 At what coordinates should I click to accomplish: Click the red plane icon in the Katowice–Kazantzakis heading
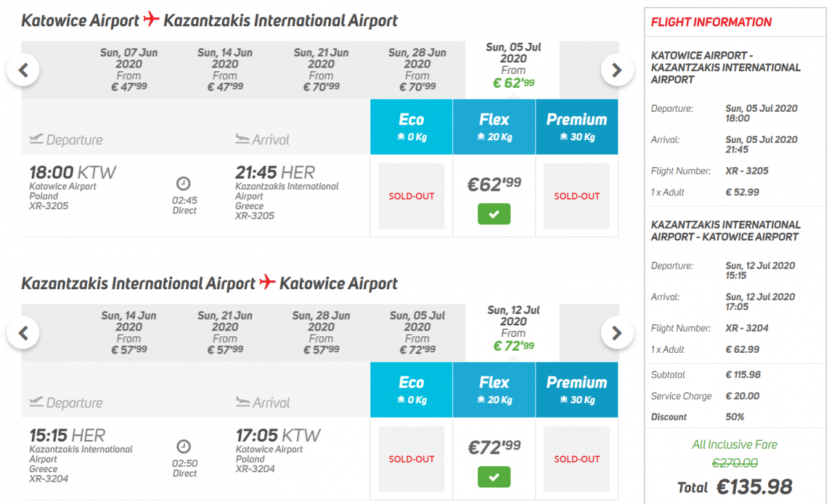click(x=151, y=20)
